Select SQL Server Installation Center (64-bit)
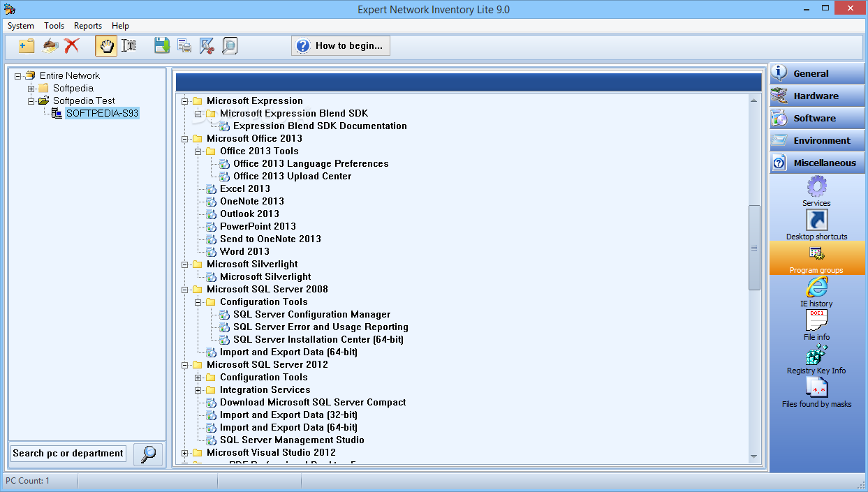The height and width of the screenshot is (492, 868). coord(318,340)
